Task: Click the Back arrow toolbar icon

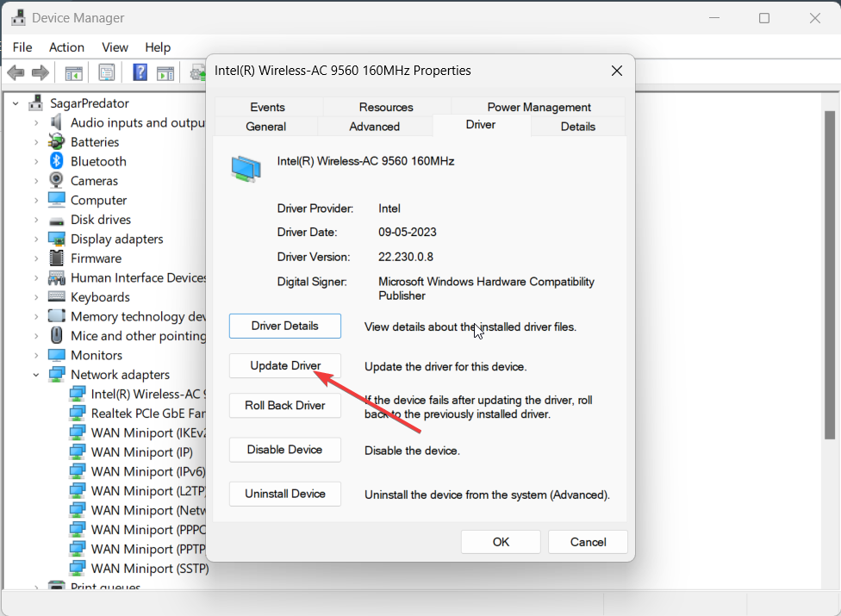Action: tap(16, 72)
